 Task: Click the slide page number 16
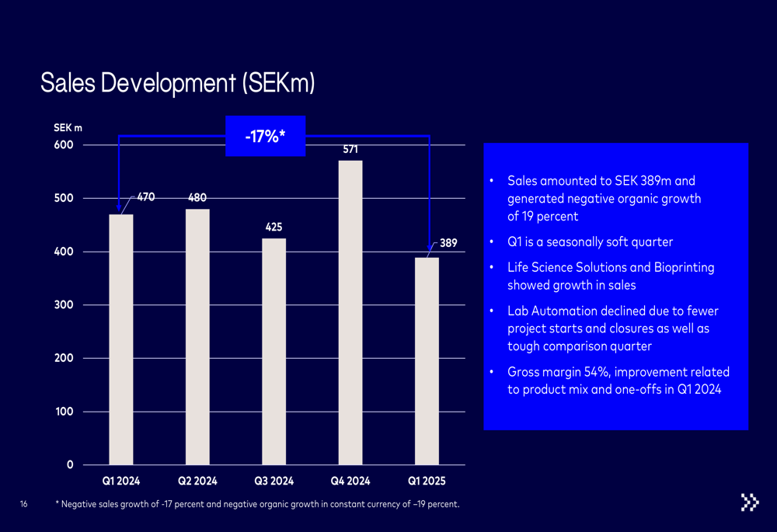coord(24,504)
